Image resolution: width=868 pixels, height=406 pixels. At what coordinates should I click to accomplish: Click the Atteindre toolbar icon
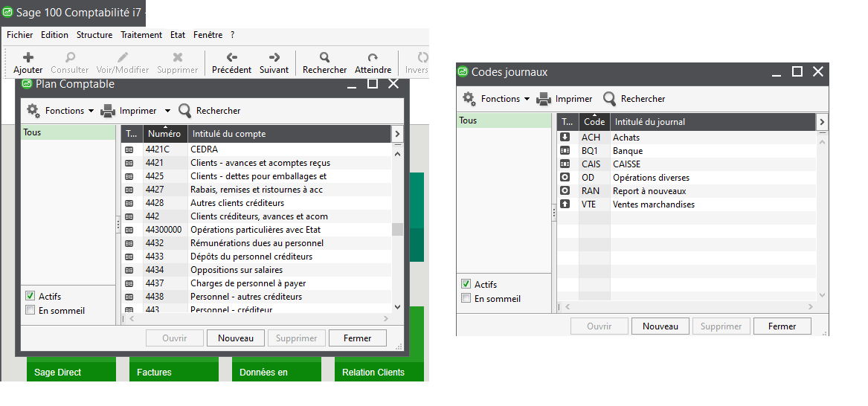373,57
